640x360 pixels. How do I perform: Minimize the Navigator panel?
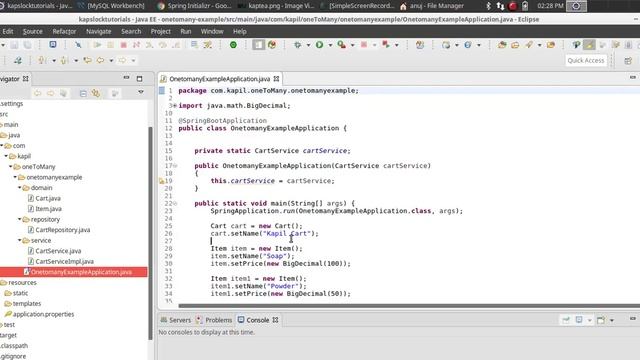126,78
